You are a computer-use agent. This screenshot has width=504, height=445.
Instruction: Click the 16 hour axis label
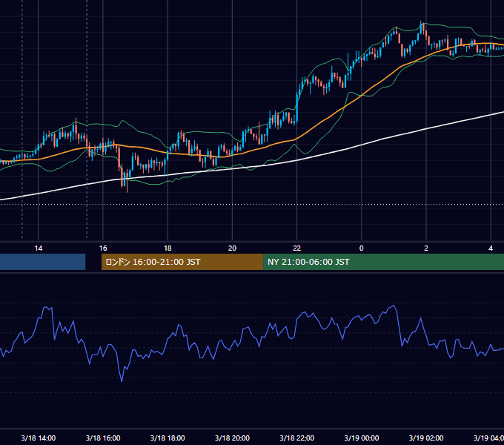point(103,248)
